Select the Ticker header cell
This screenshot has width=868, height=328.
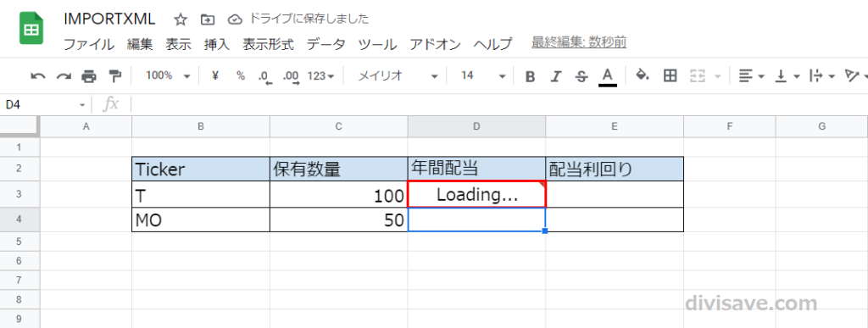tap(201, 170)
